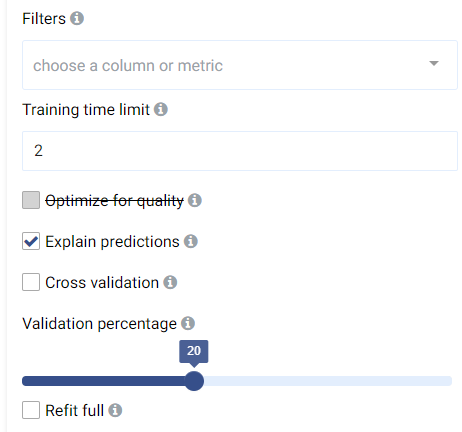
Task: Click the 'choose a column or metric' combo box
Action: coord(240,65)
